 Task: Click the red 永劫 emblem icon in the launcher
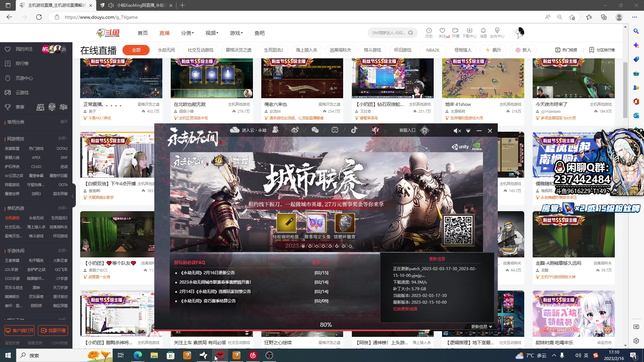coord(375,130)
